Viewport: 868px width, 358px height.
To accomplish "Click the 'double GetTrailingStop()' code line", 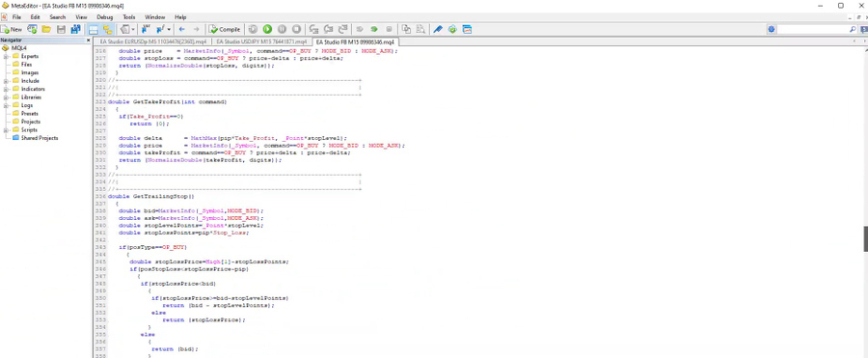I will [x=151, y=196].
